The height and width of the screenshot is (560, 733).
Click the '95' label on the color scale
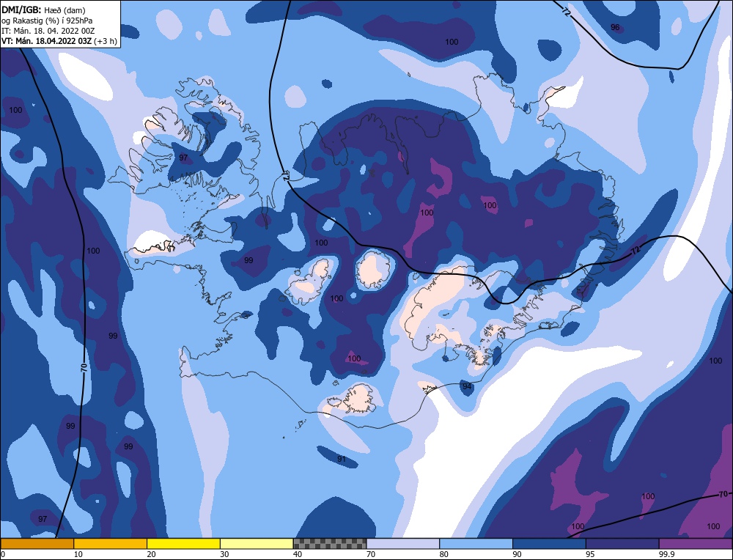590,554
